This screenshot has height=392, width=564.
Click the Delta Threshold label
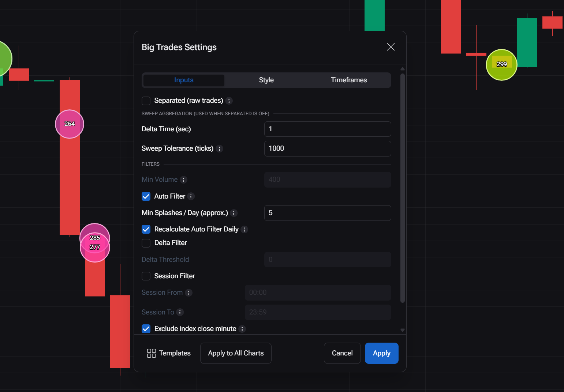[165, 260]
